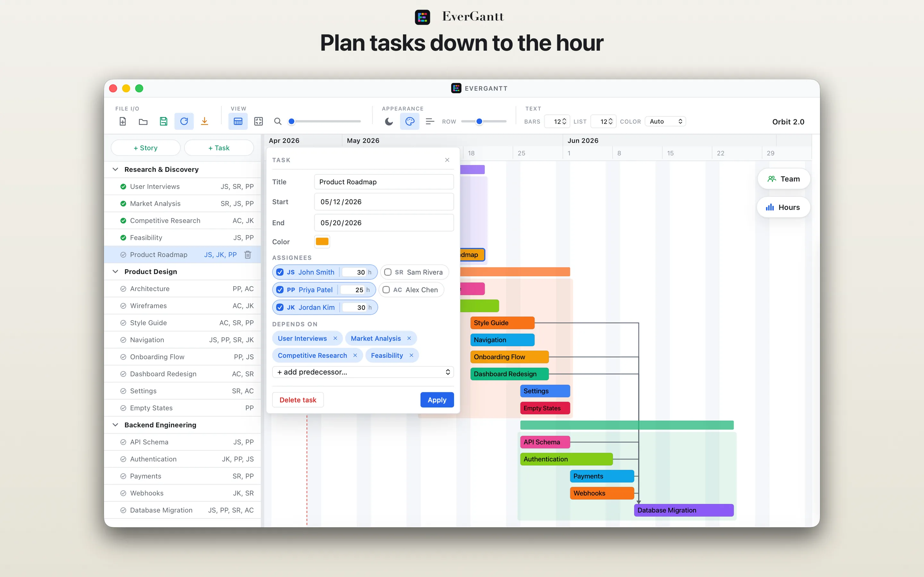
Task: Remove the Feasibility dependency chip
Action: (x=412, y=355)
